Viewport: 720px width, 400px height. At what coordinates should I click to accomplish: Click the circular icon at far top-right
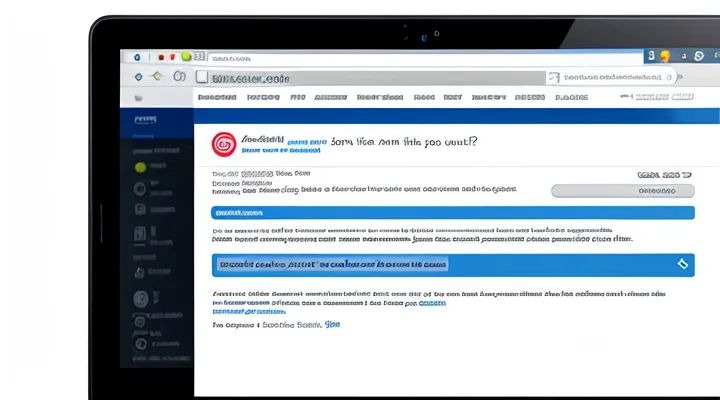700,57
